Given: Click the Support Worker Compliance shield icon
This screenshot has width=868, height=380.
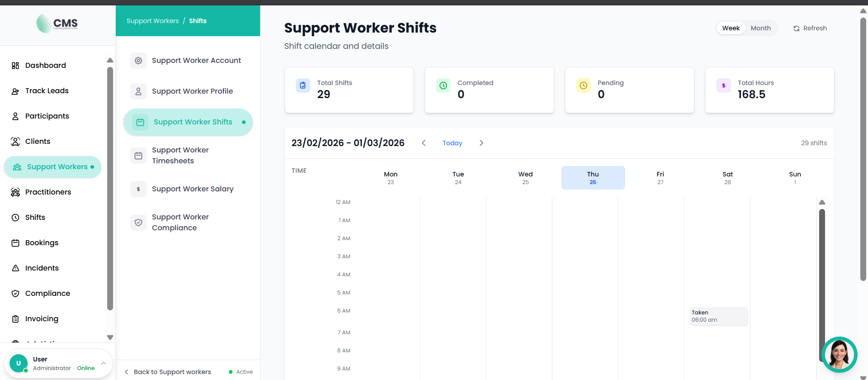Looking at the screenshot, I should click(138, 223).
